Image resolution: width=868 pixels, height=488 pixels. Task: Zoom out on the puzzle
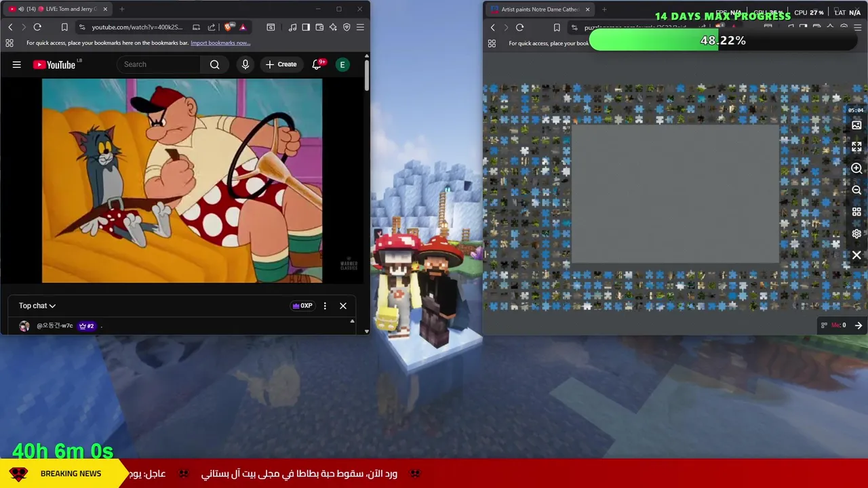pos(856,190)
